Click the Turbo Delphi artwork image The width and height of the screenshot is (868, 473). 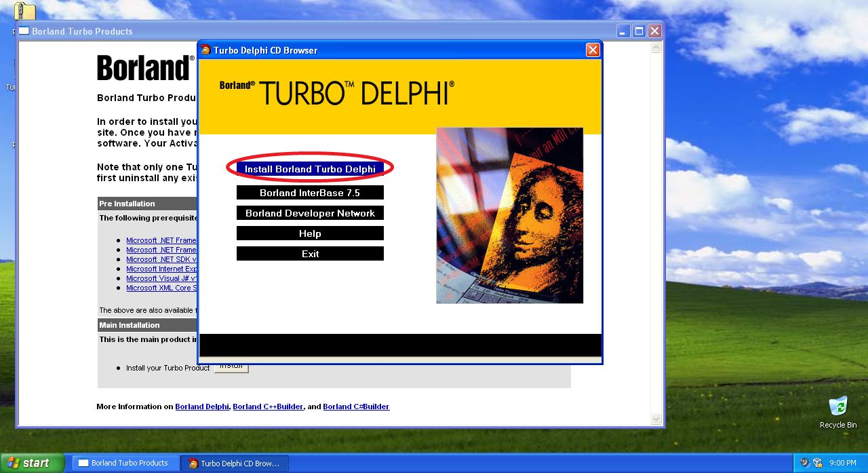pyautogui.click(x=510, y=215)
